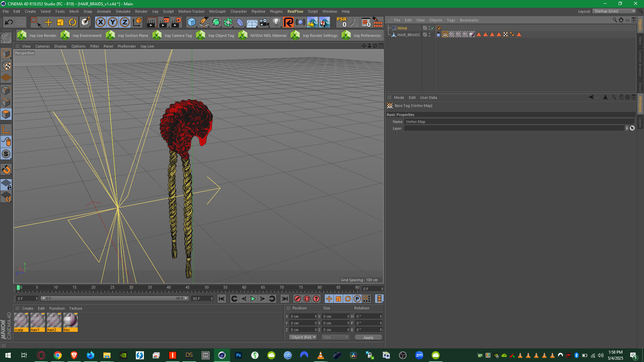This screenshot has height=362, width=644.
Task: Toggle the Wind object enable checkmark
Action: (432, 28)
